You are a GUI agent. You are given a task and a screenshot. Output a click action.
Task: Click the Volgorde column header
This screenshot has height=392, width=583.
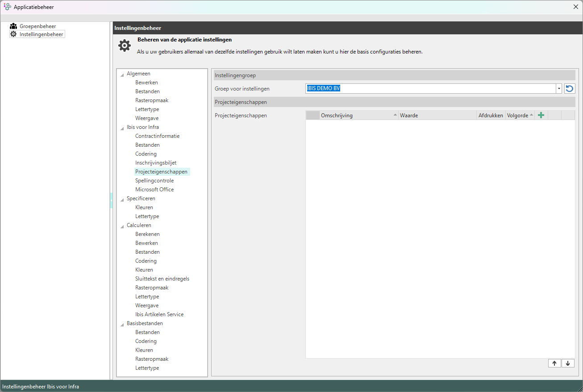click(518, 116)
